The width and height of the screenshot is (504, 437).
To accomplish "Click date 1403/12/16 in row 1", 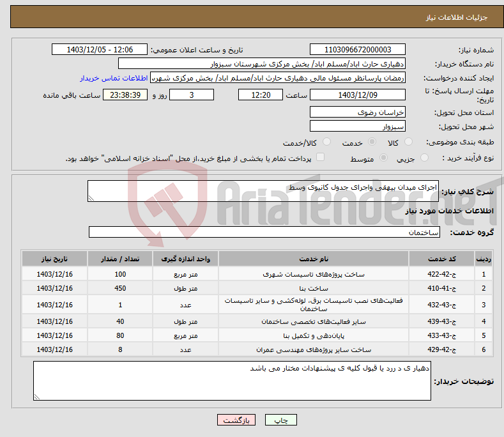I will pos(55,274).
